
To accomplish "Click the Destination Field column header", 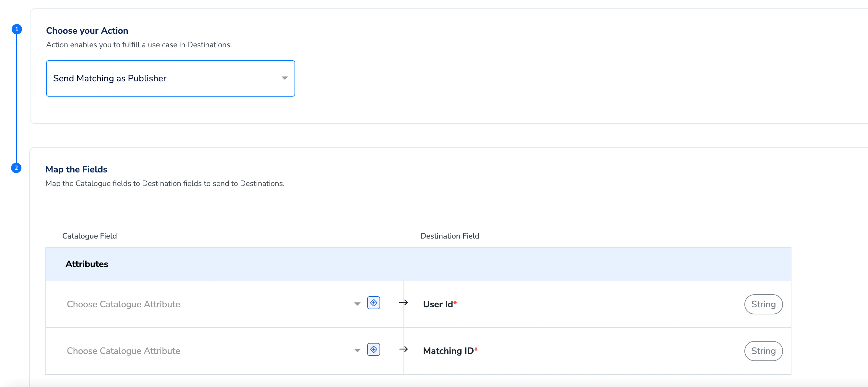I will point(450,236).
